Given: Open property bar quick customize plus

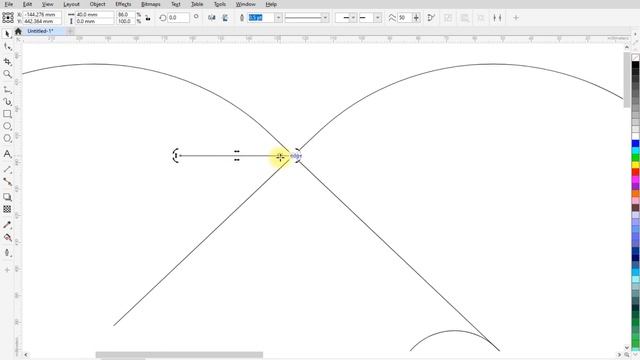Looking at the screenshot, I should (516, 18).
